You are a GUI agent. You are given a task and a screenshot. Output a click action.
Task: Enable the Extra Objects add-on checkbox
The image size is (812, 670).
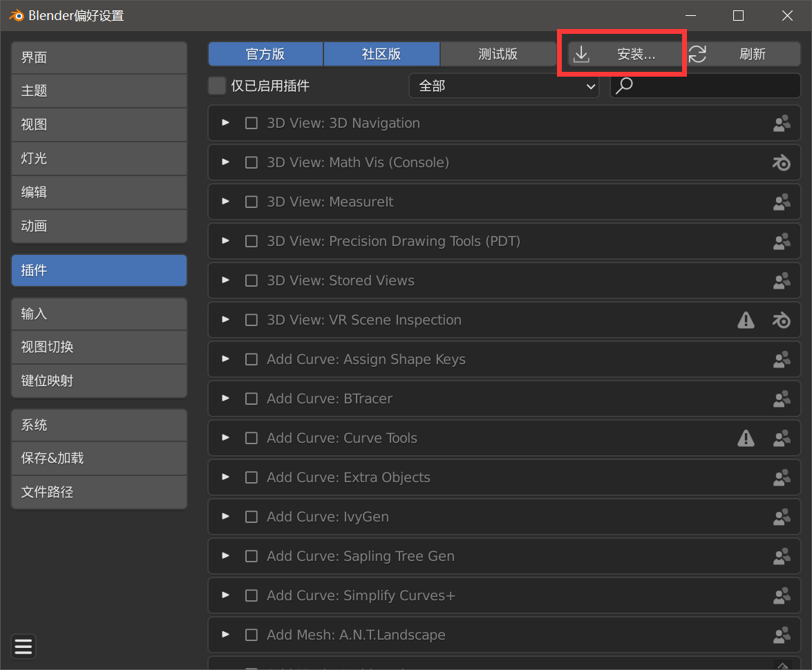pyautogui.click(x=251, y=477)
